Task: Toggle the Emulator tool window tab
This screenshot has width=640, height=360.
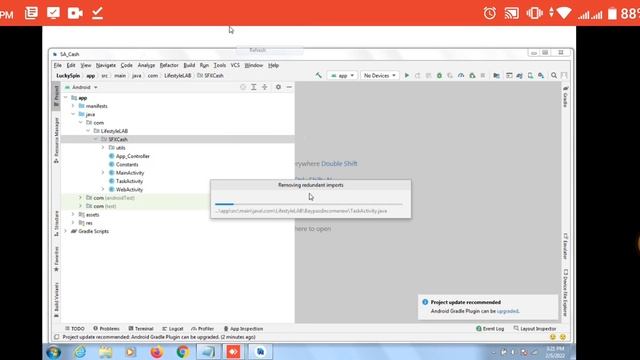Action: click(565, 246)
